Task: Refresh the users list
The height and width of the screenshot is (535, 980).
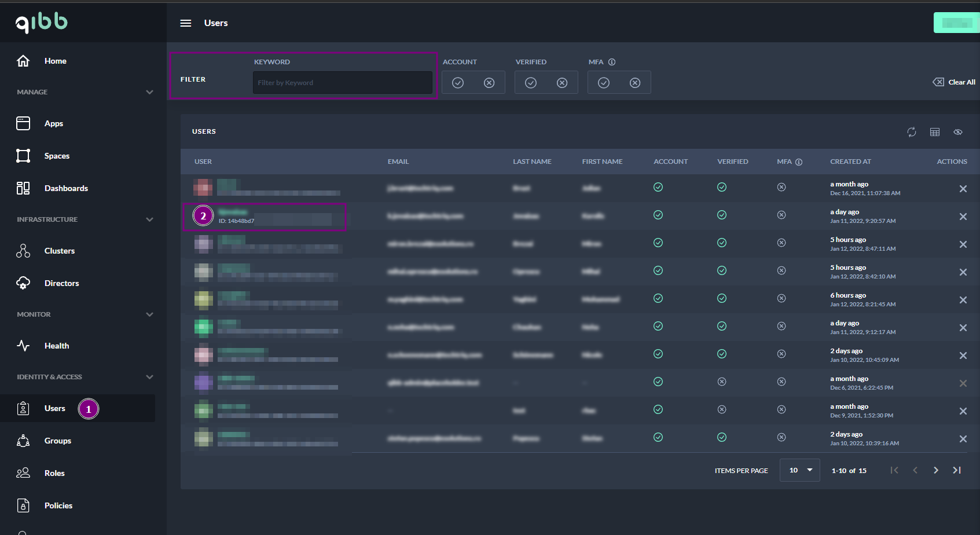Action: tap(912, 132)
